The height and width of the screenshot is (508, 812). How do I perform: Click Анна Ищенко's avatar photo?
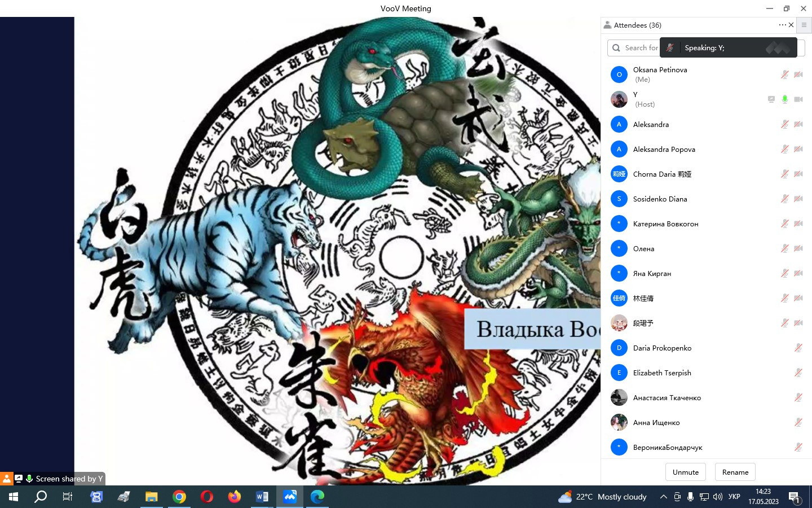point(619,422)
